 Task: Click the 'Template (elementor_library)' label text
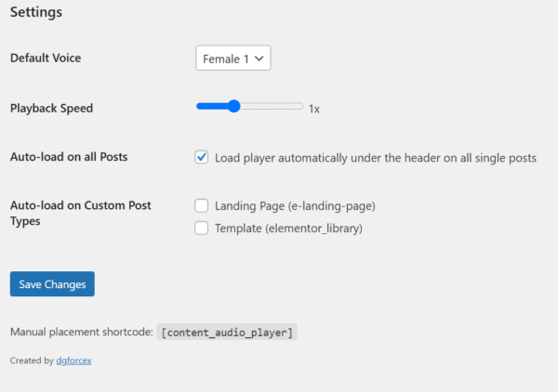tap(287, 228)
